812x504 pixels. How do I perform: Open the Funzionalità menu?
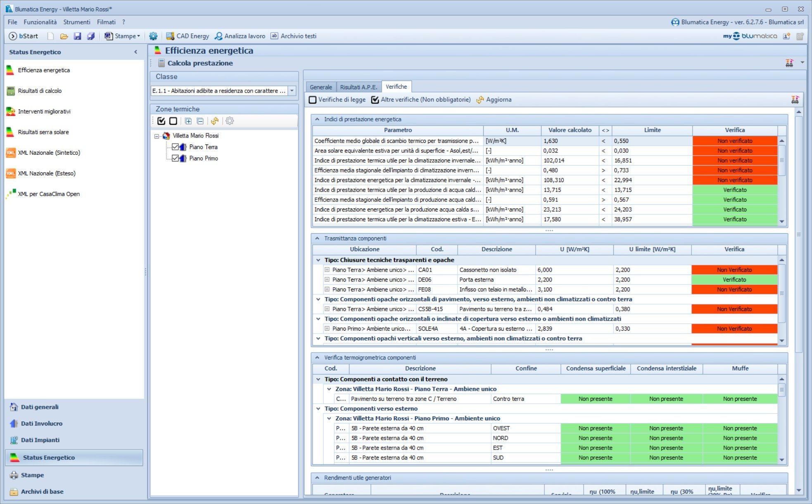coord(40,22)
